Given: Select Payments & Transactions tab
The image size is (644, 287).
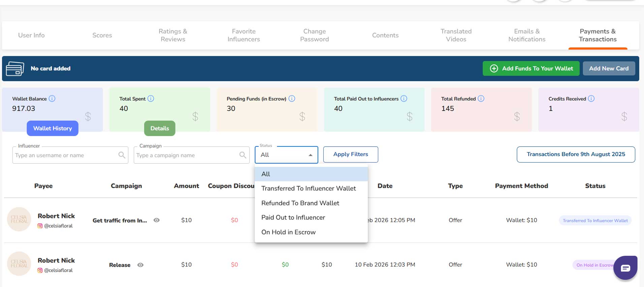Looking at the screenshot, I should click(x=598, y=35).
